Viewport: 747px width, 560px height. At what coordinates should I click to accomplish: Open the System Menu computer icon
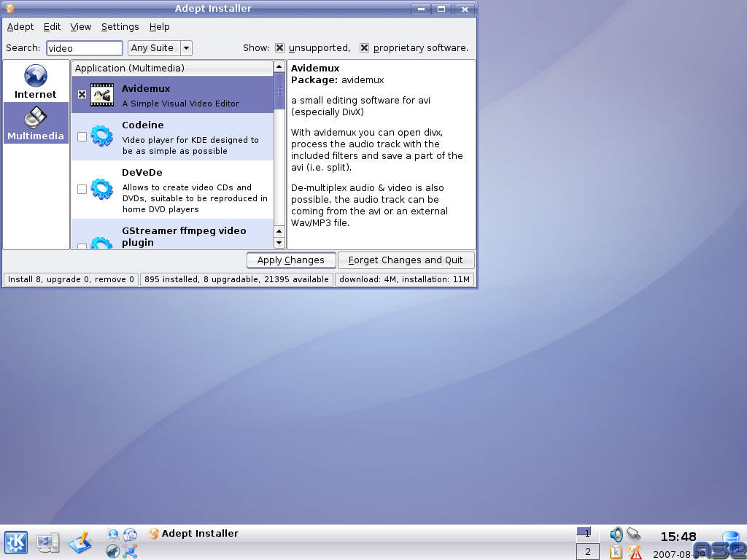48,542
